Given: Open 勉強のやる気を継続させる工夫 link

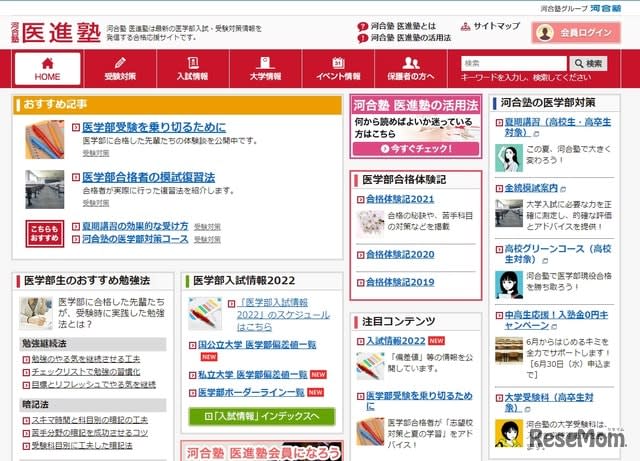Looking at the screenshot, I should click(86, 359).
